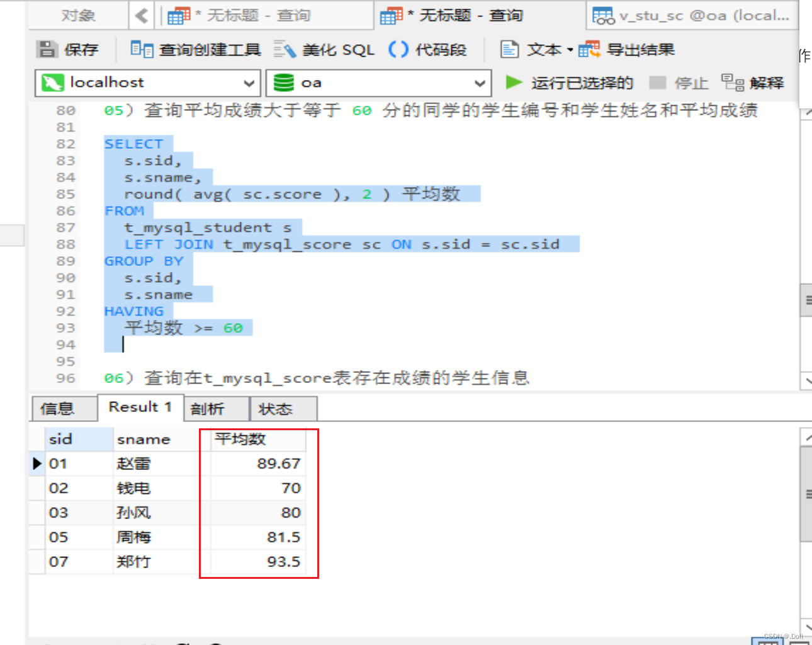Screen dimensions: 812x645
Task: Click the sname column header
Action: tap(161, 439)
